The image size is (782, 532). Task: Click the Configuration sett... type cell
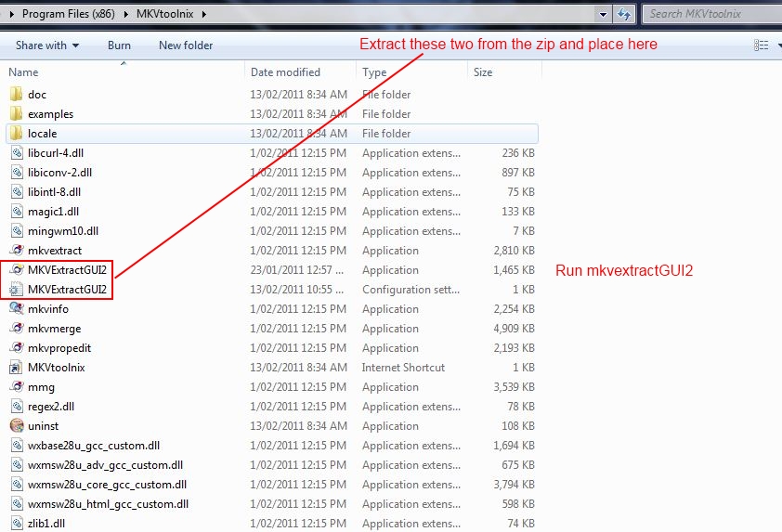411,289
